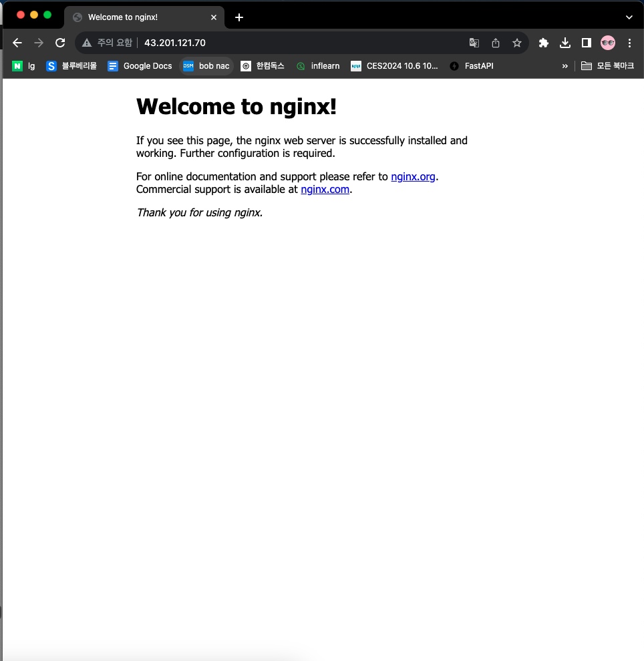
Task: Open the bob nac bookmark
Action: coord(206,65)
